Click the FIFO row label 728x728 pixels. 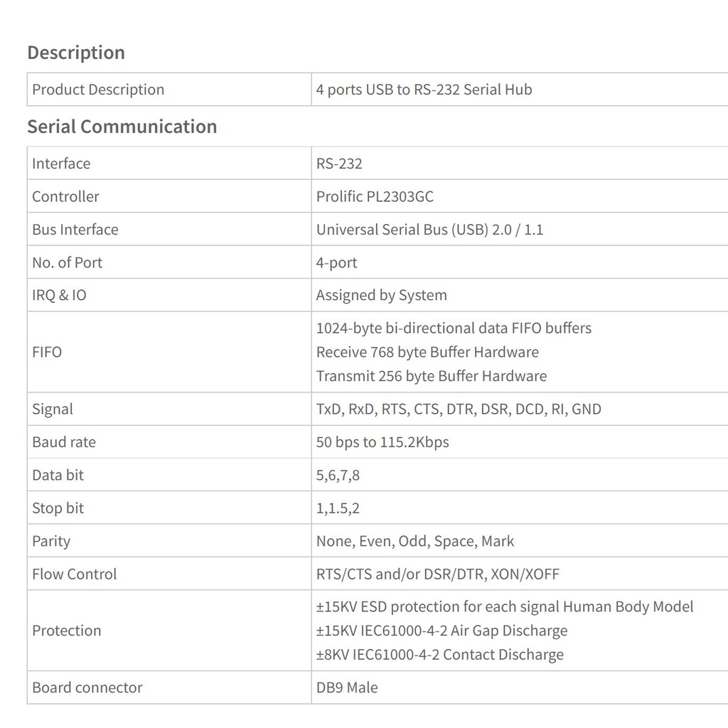point(47,352)
